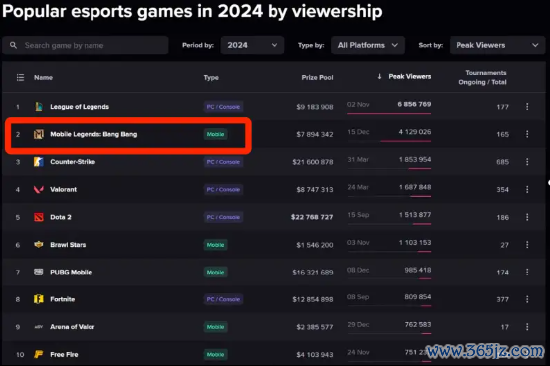
Task: Open the Brawl Stars game link
Action: click(x=68, y=245)
